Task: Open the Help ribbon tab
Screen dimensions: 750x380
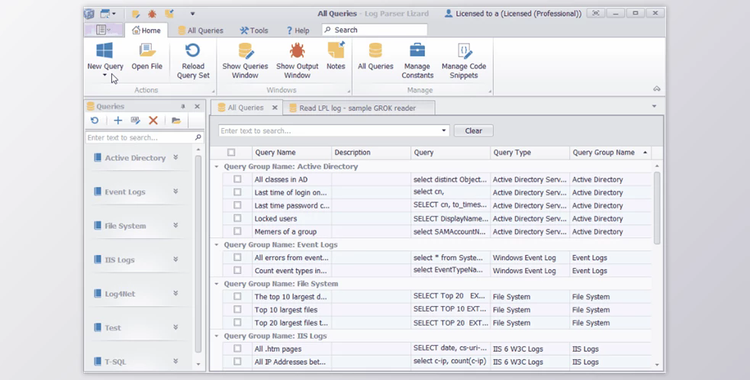Action: click(298, 31)
